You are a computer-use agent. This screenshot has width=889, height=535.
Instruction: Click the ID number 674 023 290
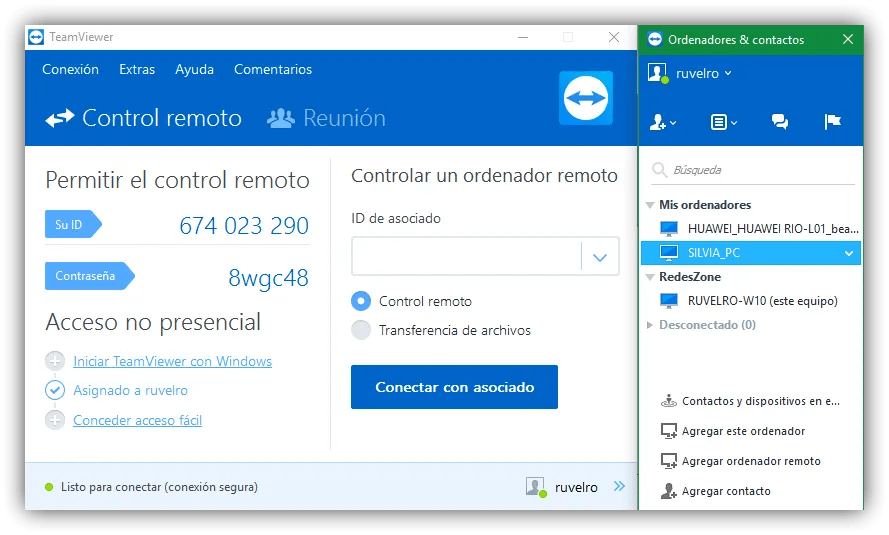(x=244, y=226)
